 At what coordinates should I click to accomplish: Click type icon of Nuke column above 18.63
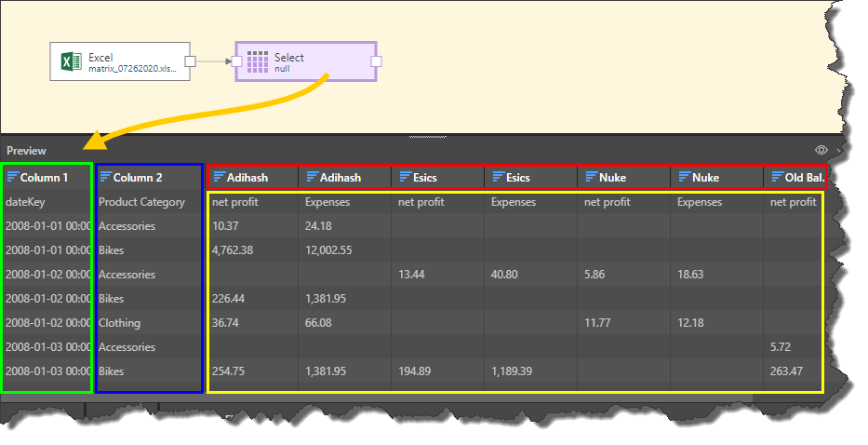tap(685, 177)
